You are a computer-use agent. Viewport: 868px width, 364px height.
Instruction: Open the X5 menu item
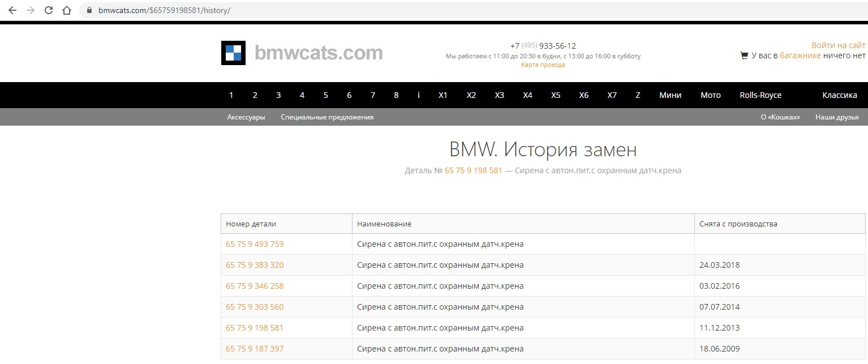556,95
